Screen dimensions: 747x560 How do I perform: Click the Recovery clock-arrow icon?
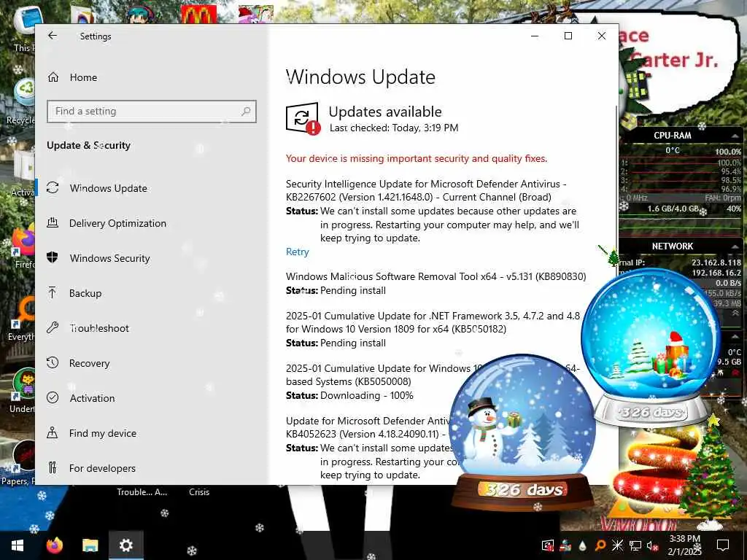53,362
